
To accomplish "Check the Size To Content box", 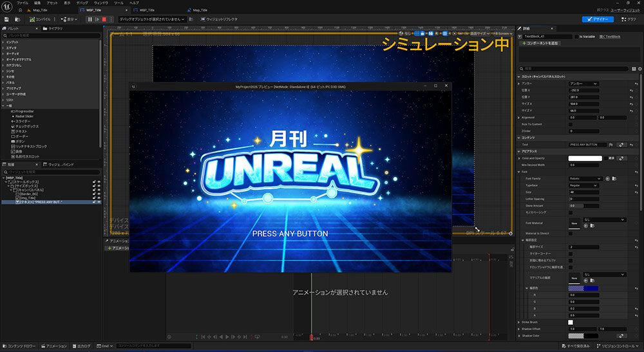I will 571,124.
